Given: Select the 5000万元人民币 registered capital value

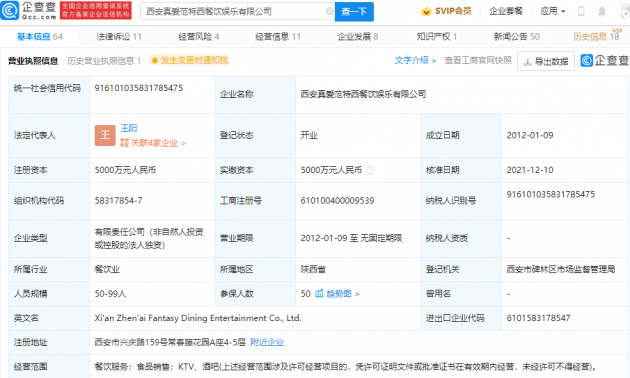Looking at the screenshot, I should tap(125, 170).
